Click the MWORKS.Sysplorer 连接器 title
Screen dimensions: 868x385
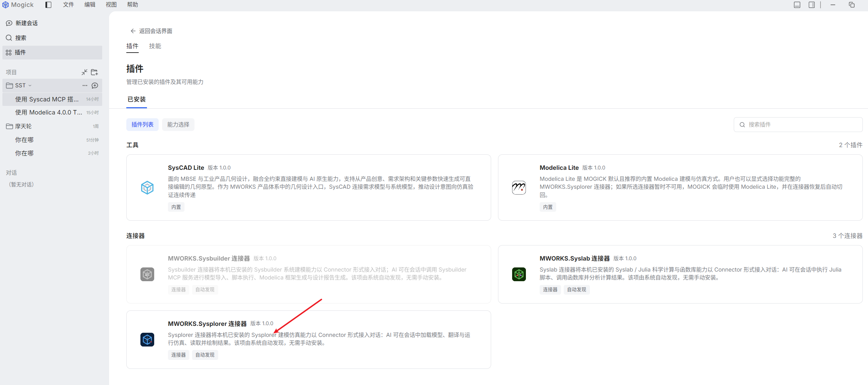(207, 324)
